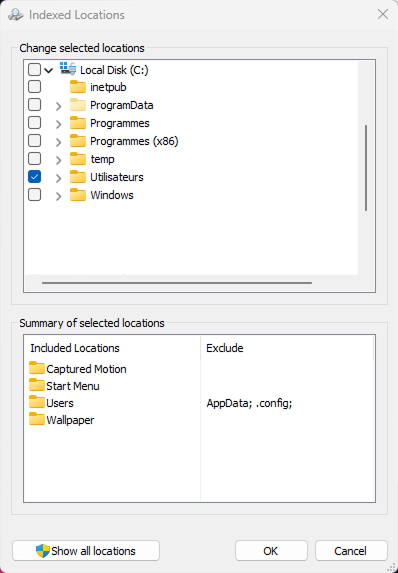
Task: Click the Start Menu folder icon
Action: pyautogui.click(x=37, y=385)
